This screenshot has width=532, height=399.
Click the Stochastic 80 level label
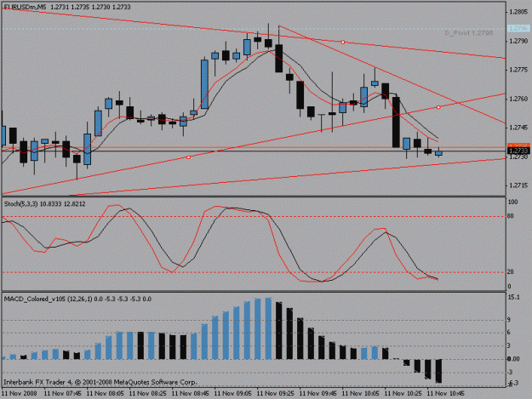pos(511,216)
